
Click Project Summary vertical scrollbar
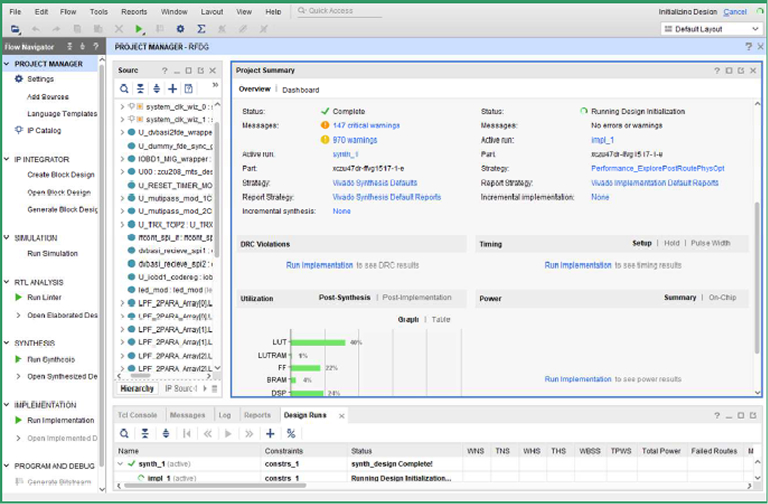[x=758, y=277]
